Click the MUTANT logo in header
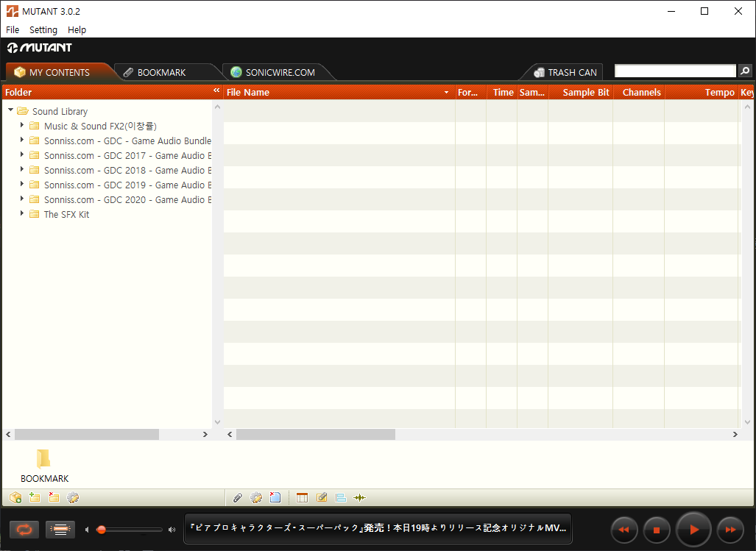This screenshot has height=551, width=756. pos(40,48)
